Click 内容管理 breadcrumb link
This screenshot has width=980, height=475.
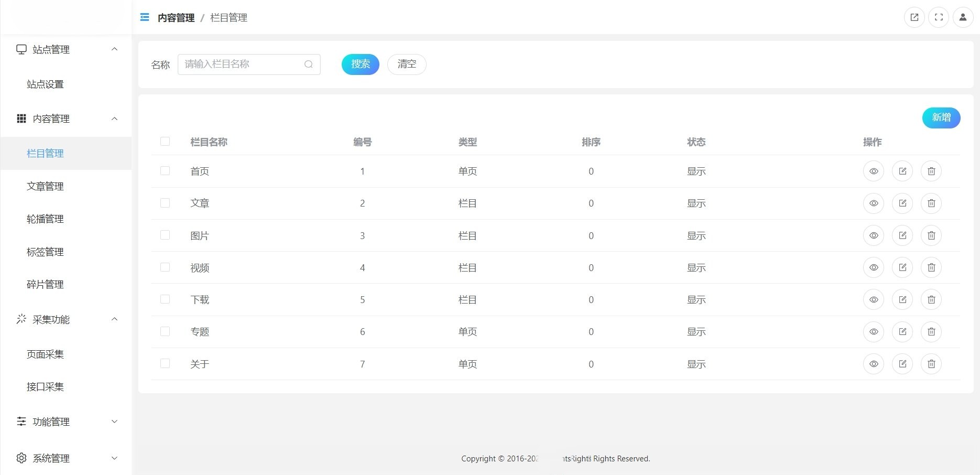pos(176,18)
